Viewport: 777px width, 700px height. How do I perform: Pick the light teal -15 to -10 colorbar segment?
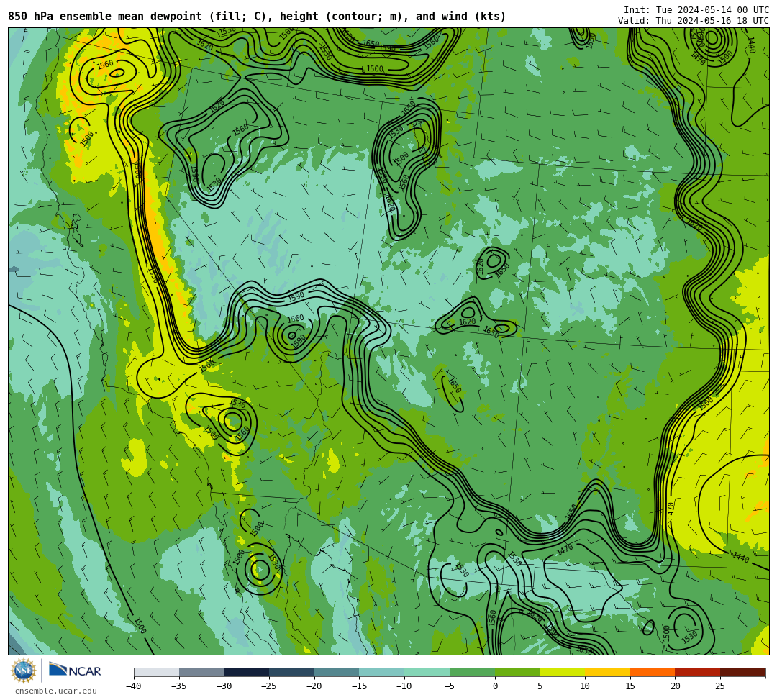[381, 672]
